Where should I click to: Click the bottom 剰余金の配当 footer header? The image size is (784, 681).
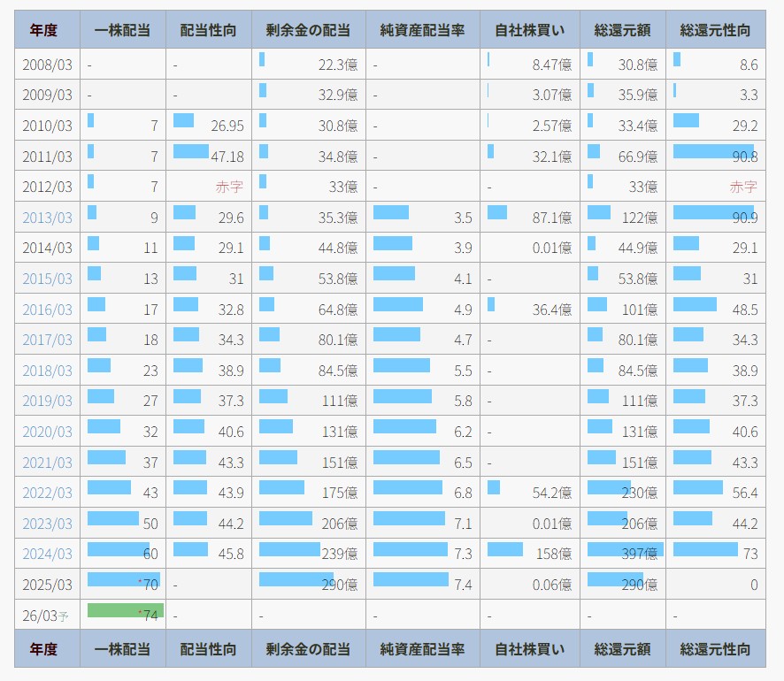coord(308,649)
